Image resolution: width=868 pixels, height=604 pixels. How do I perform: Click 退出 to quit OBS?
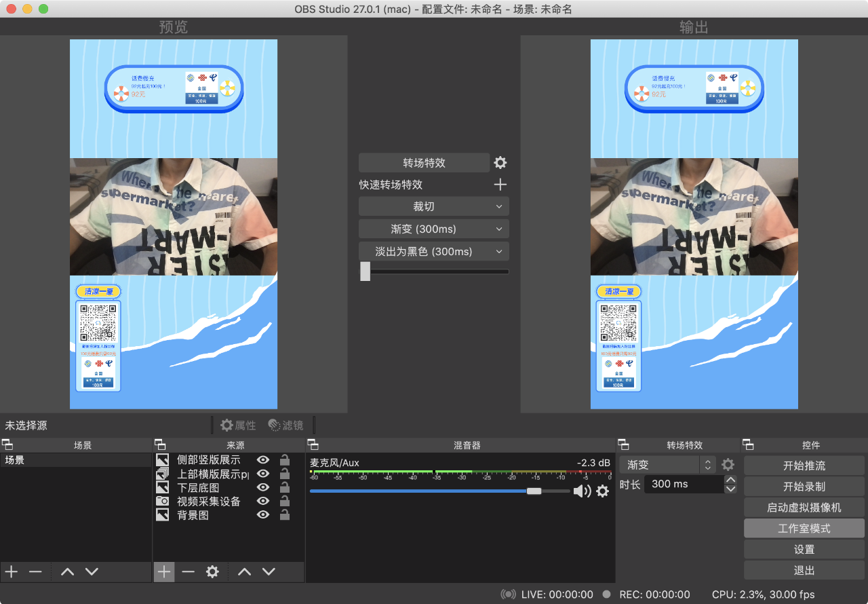pyautogui.click(x=804, y=571)
